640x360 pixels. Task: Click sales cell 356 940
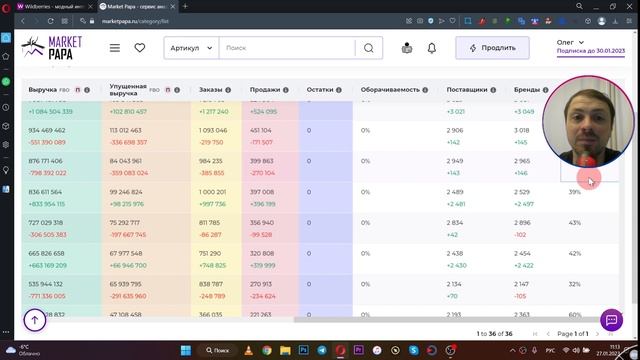point(262,222)
